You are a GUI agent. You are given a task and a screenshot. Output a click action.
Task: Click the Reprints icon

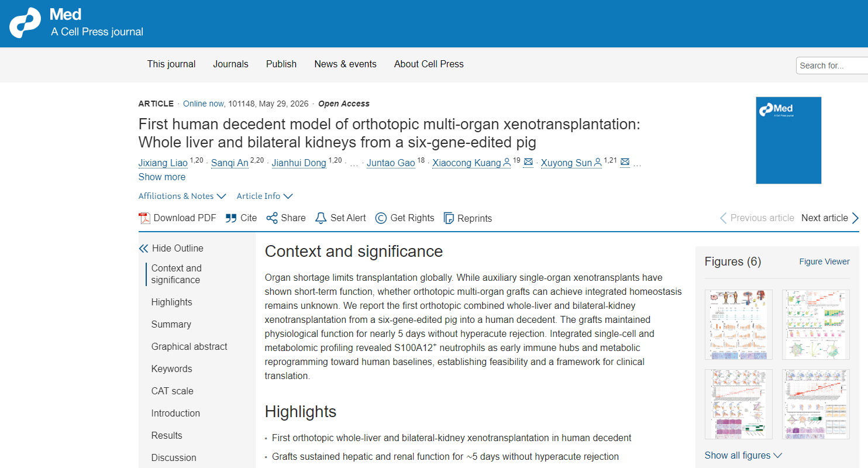click(449, 218)
